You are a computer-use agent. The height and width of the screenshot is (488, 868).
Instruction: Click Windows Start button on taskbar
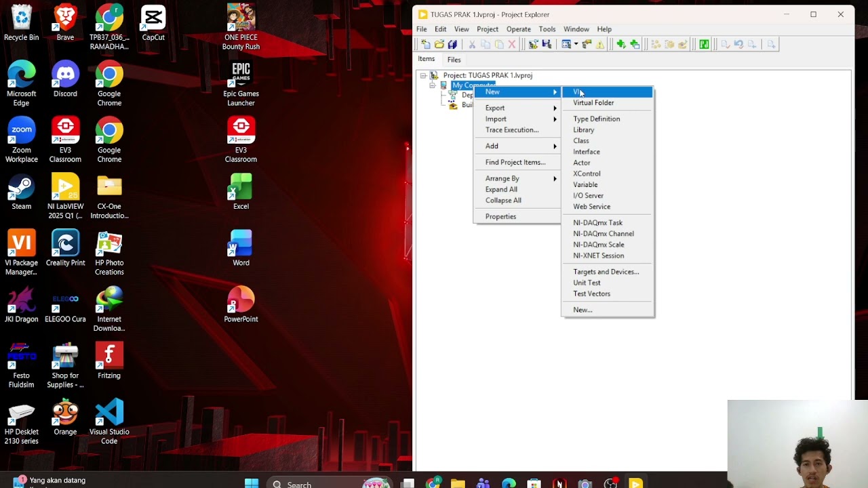252,483
